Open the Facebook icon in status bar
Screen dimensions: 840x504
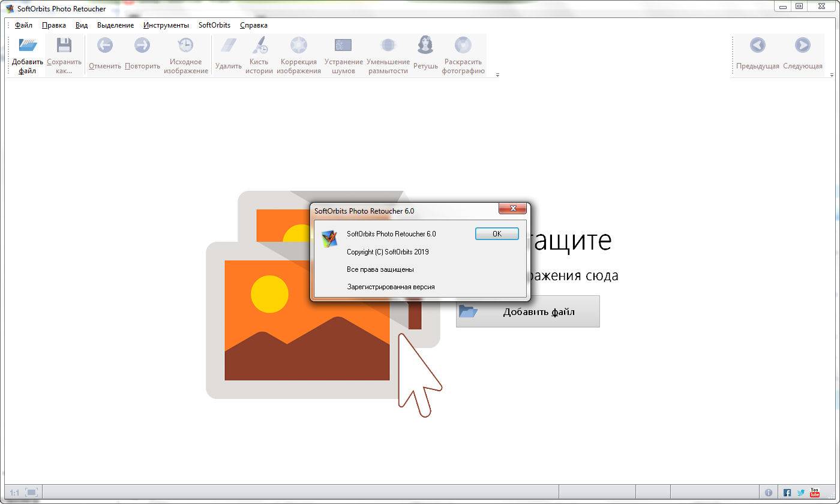click(x=787, y=493)
